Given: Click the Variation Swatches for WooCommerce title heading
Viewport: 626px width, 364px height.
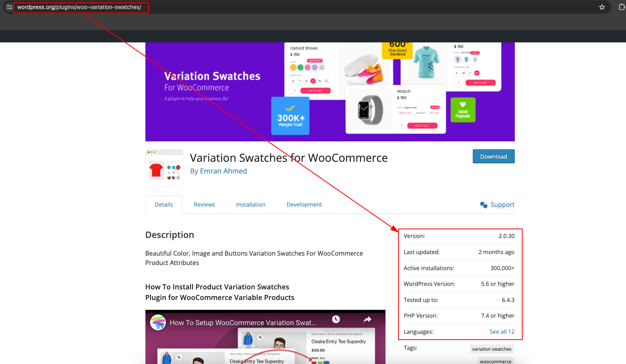Looking at the screenshot, I should coord(289,158).
